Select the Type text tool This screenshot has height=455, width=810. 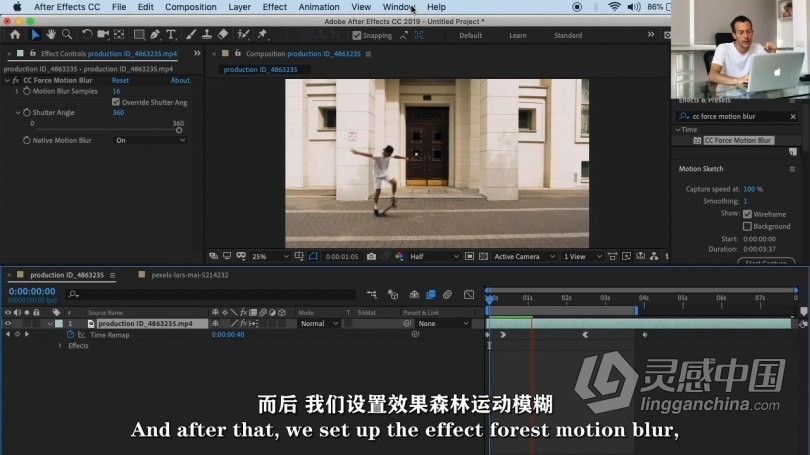(171, 35)
